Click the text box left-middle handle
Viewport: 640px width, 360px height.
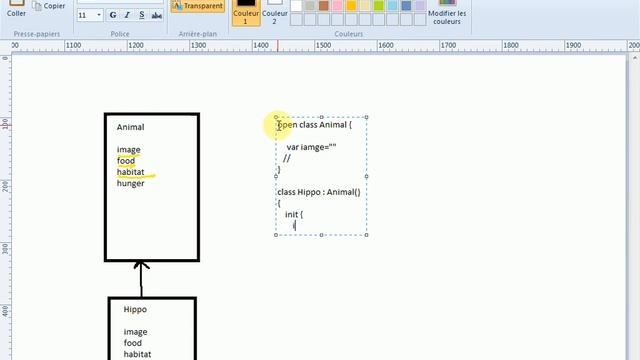(x=276, y=176)
